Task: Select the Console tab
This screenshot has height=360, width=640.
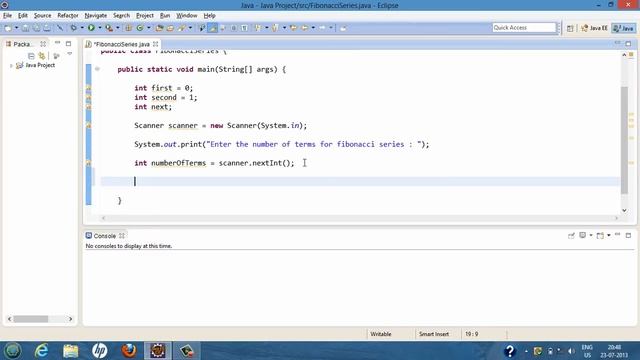Action: tap(104, 236)
